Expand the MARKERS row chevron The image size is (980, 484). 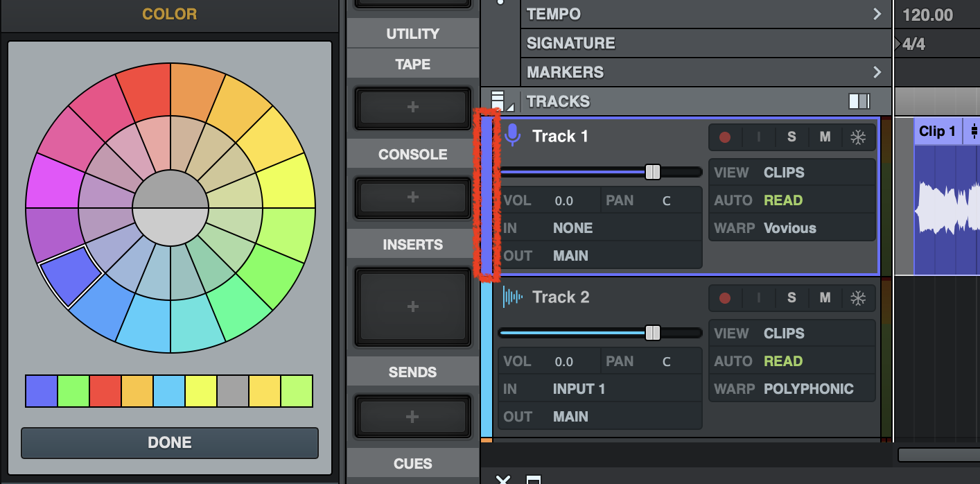click(x=877, y=72)
